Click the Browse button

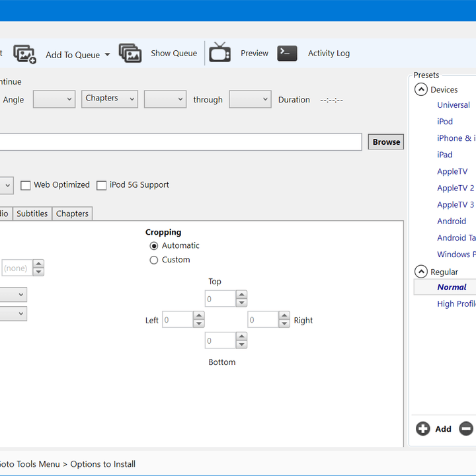[x=386, y=141]
